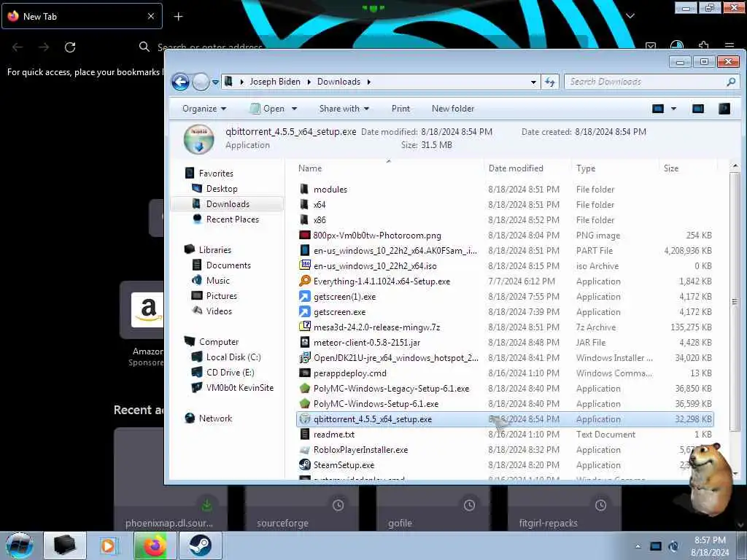Select the meteor-client-0.5.8-2151.jar icon
The width and height of the screenshot is (747, 560).
[304, 343]
